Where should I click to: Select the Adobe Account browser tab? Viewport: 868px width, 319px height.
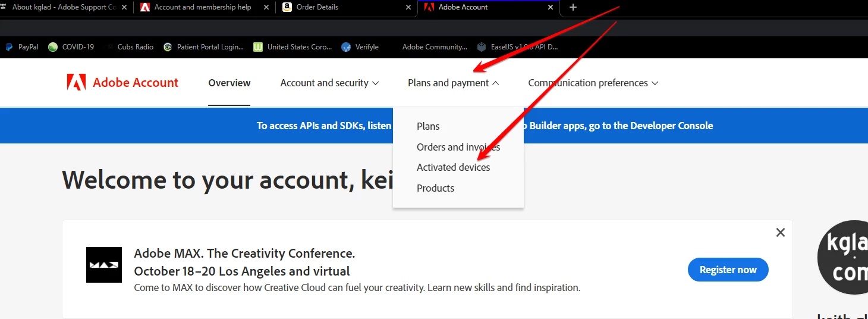point(488,7)
